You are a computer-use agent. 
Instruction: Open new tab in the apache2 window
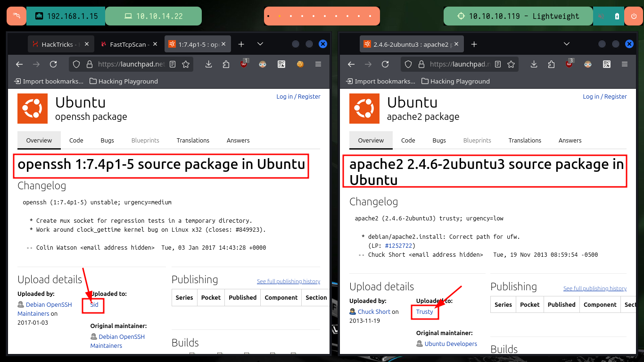(474, 44)
